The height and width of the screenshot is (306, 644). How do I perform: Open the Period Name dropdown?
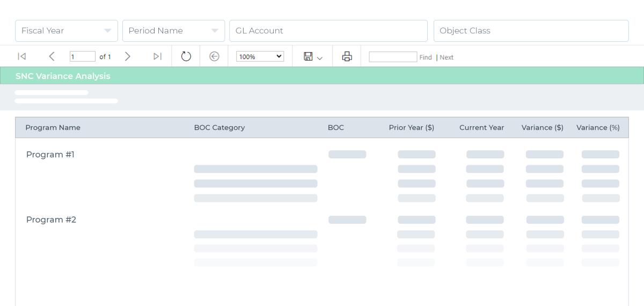coord(173,31)
